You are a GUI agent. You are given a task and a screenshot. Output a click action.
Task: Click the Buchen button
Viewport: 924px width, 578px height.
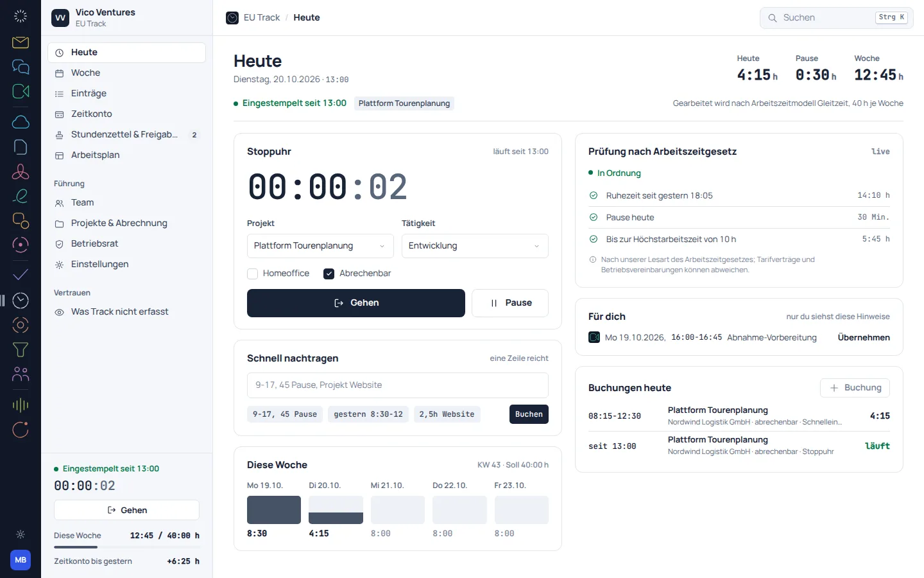(529, 414)
